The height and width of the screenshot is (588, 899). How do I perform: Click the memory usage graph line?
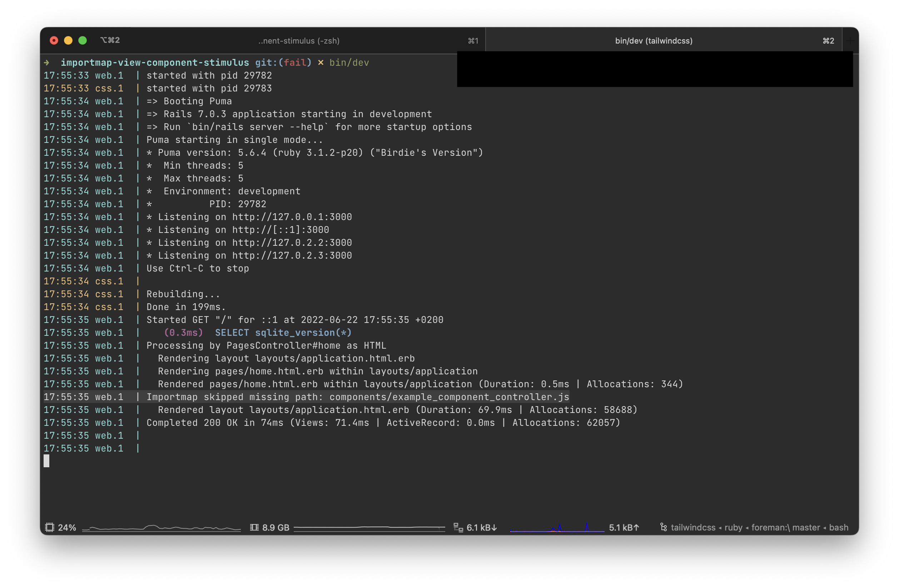point(369,527)
